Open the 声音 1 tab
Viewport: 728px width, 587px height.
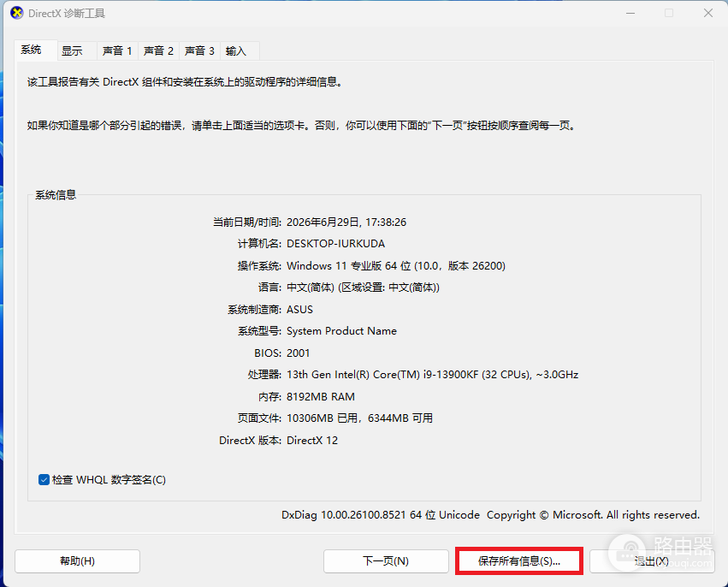117,51
